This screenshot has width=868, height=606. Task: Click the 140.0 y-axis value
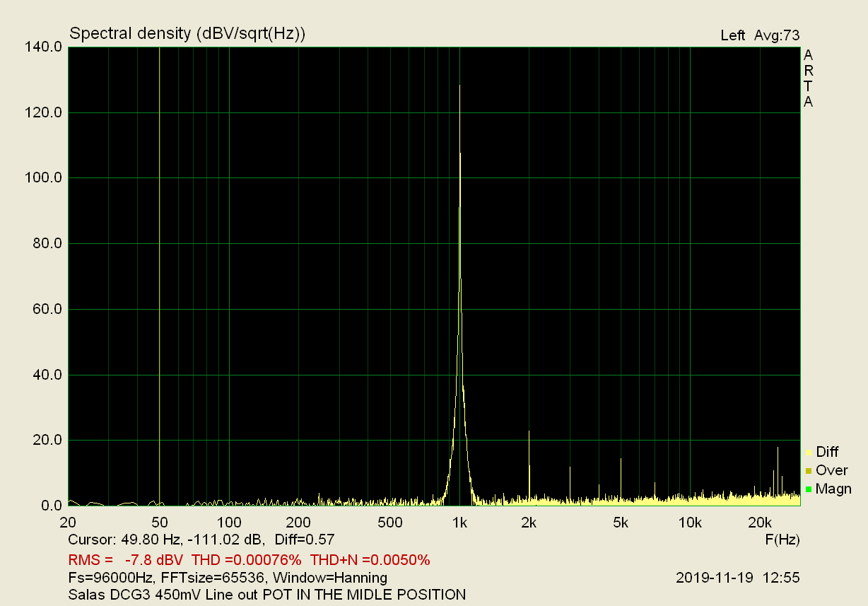pos(44,47)
